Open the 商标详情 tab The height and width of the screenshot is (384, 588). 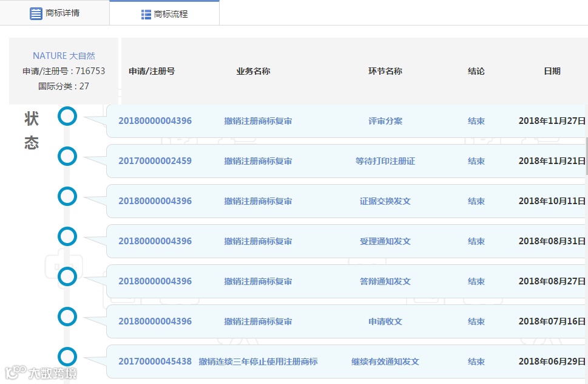(55, 13)
